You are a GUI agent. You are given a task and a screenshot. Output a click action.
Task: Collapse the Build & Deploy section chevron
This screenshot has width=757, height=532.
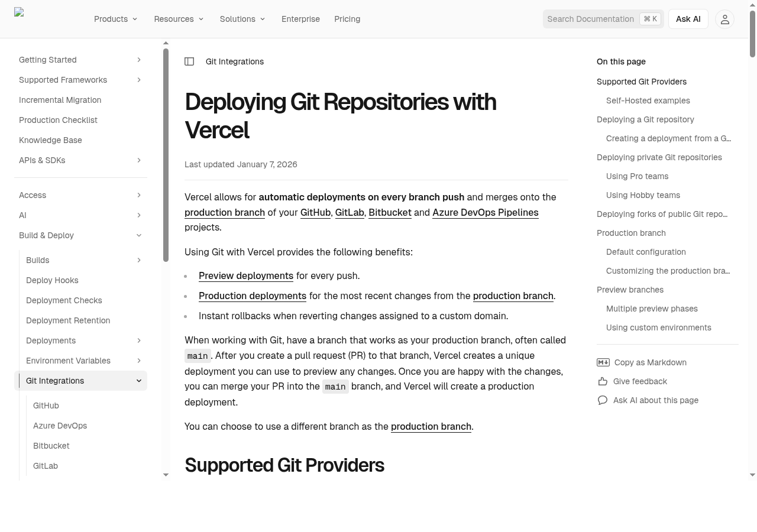pyautogui.click(x=139, y=235)
